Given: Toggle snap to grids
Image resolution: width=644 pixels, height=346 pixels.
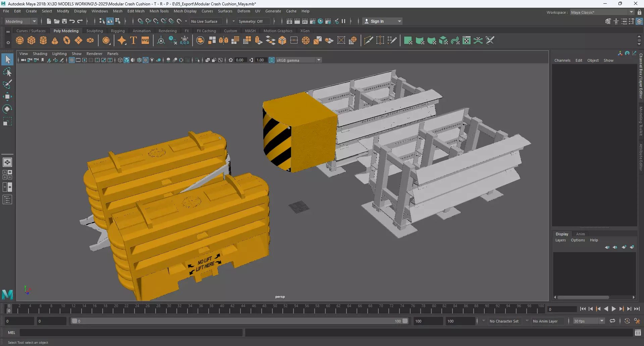Looking at the screenshot, I should pyautogui.click(x=140, y=21).
